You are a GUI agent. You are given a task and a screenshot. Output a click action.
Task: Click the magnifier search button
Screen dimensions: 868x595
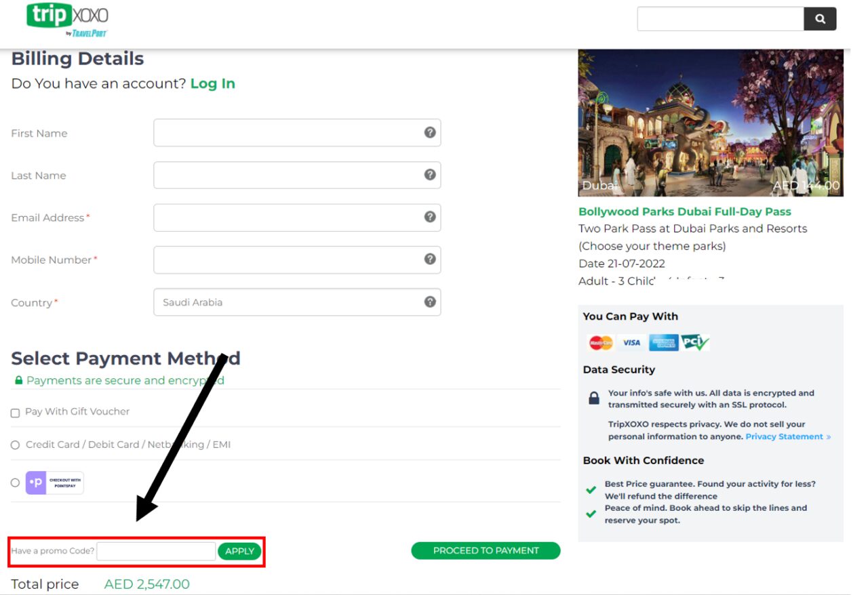click(x=820, y=19)
